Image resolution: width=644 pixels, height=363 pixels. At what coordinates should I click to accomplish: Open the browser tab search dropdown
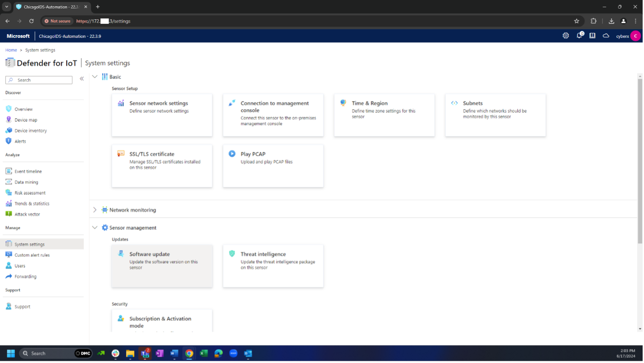6,7
